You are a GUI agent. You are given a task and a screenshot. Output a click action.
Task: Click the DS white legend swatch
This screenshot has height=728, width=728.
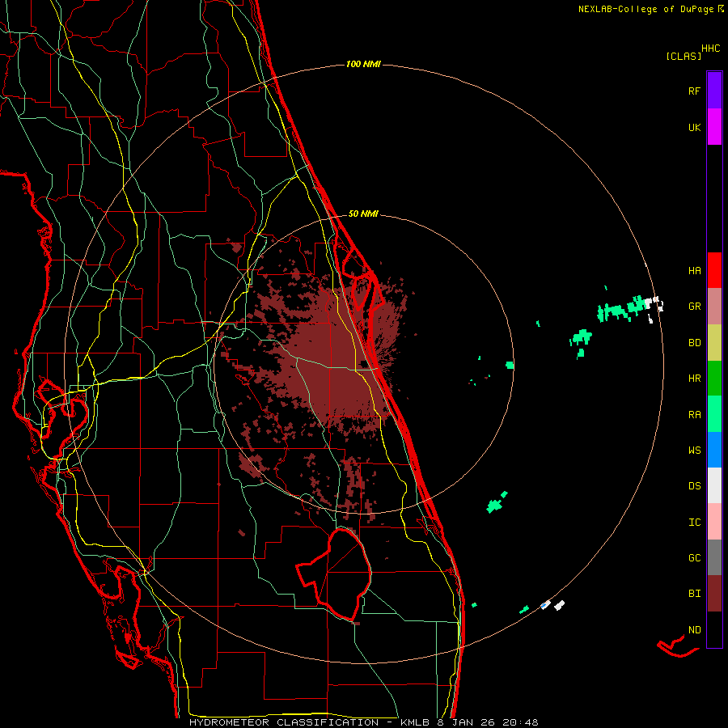click(714, 485)
